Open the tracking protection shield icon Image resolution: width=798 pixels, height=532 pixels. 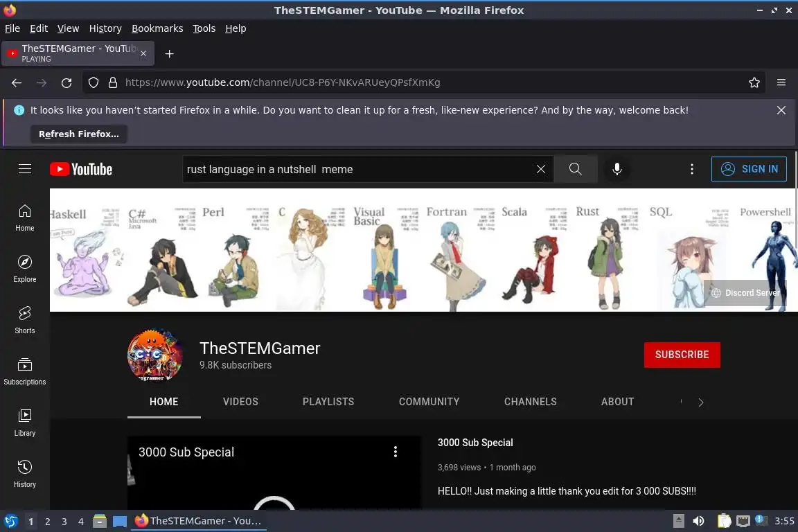point(93,82)
